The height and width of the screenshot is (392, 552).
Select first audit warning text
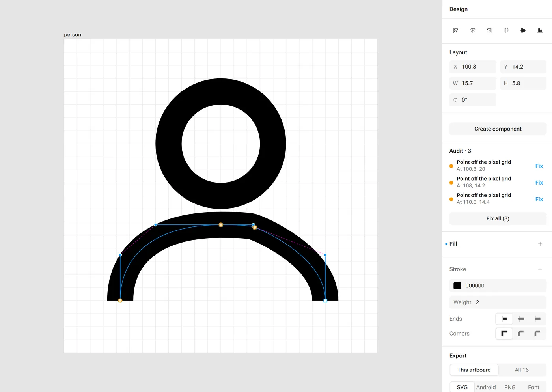484,162
